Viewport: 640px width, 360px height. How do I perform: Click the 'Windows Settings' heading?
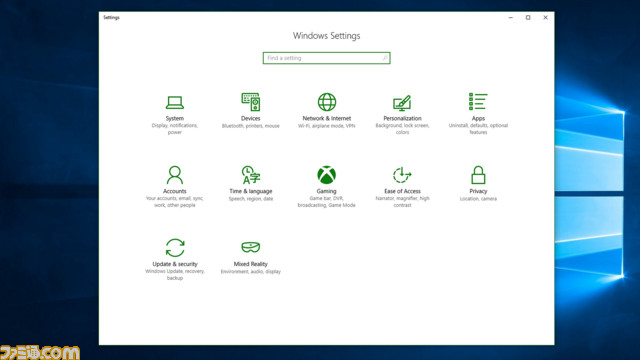(327, 36)
